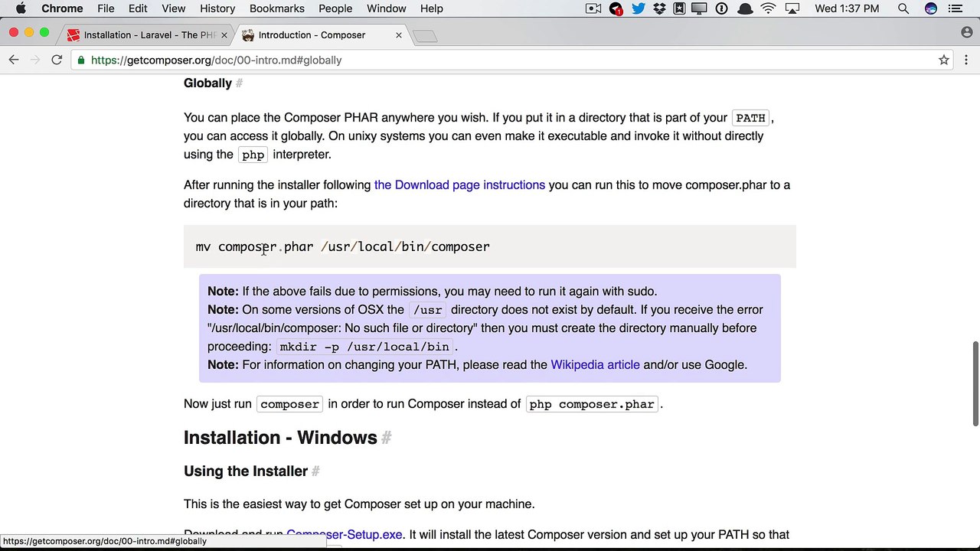Open the Window menu
The image size is (980, 551).
point(386,8)
